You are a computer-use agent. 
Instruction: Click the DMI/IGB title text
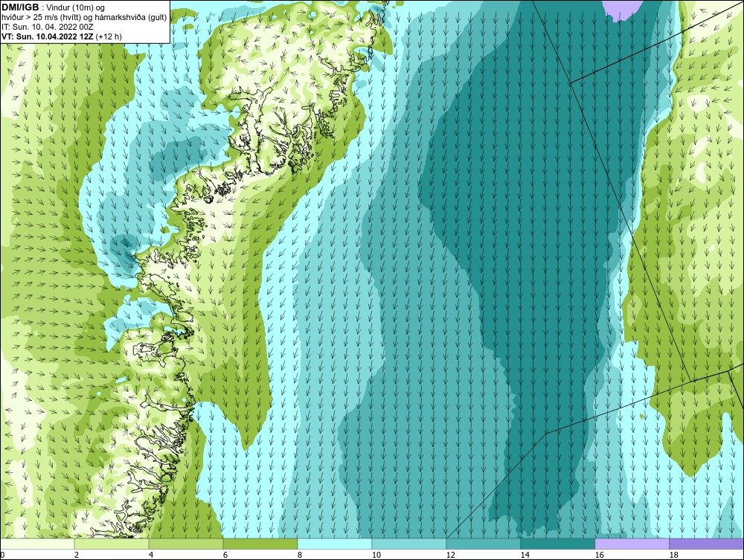(20, 7)
